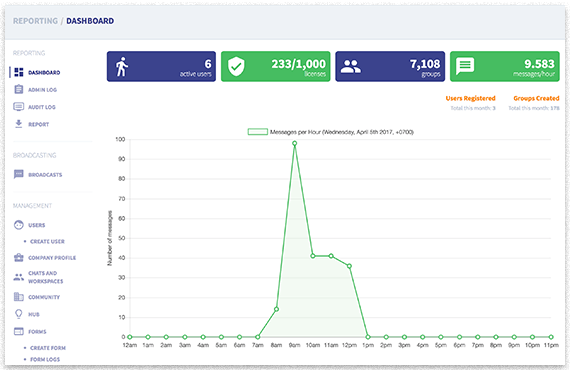Open the Hub menu item

tap(34, 314)
